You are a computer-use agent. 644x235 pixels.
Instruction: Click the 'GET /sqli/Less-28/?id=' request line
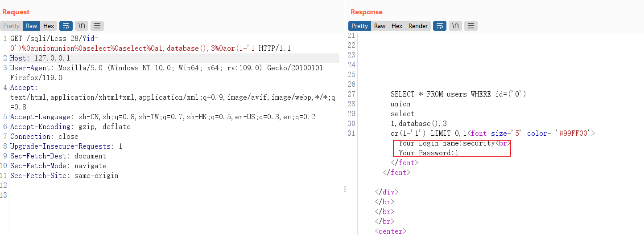click(x=54, y=39)
